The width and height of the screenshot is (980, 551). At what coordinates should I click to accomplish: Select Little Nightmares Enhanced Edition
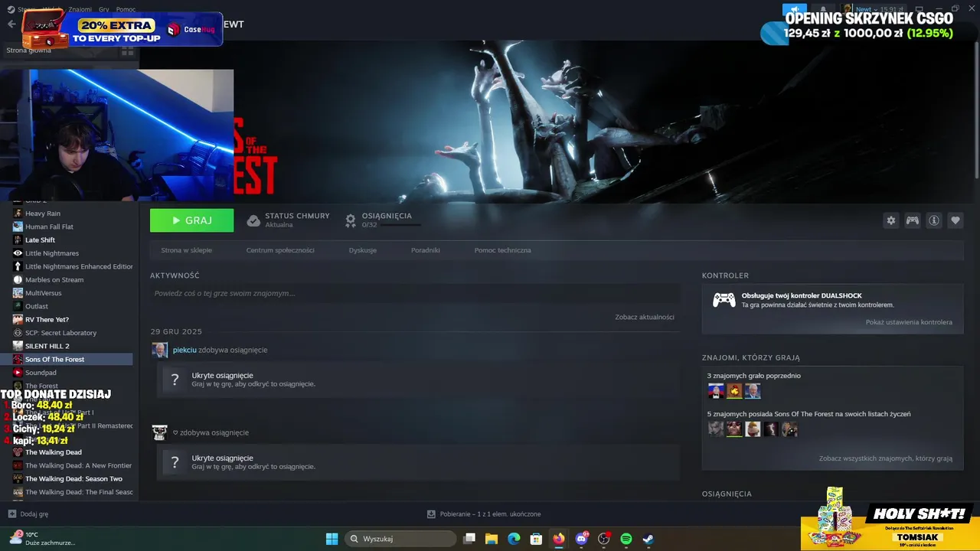[79, 266]
